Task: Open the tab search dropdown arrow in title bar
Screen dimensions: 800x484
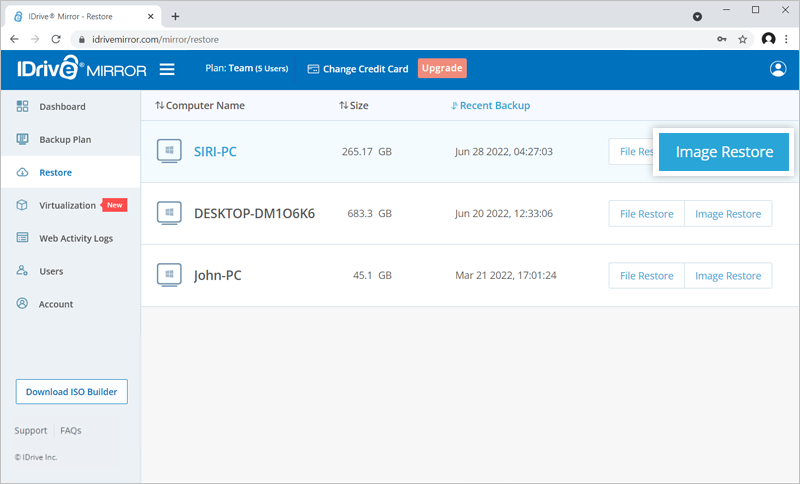Action: 697,17
